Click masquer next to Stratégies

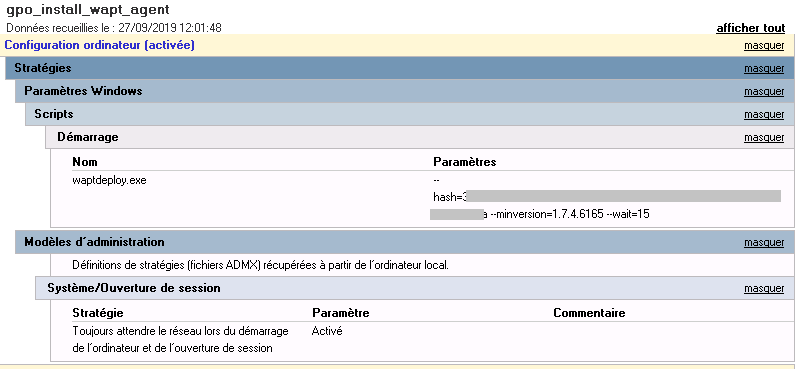click(x=764, y=68)
